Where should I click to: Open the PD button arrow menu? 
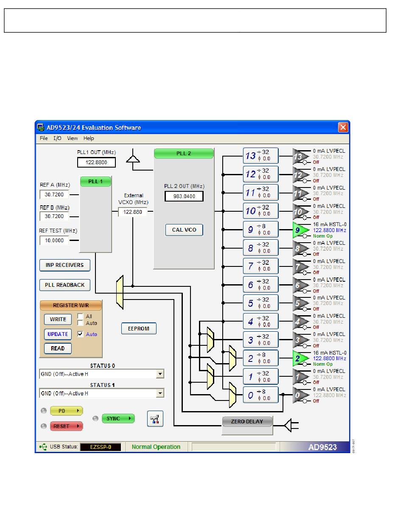coord(78,411)
